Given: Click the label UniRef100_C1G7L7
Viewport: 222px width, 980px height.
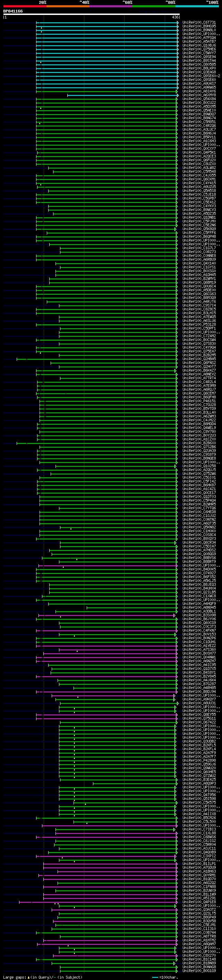Looking at the screenshot, I should tap(199, 248).
